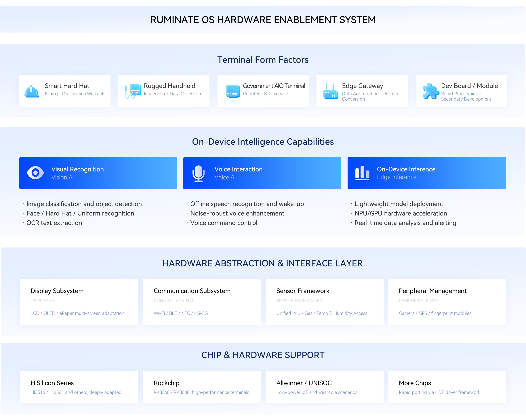This screenshot has height=420, width=526.
Task: Click the 'Vision AI' subtitle
Action: [62, 177]
